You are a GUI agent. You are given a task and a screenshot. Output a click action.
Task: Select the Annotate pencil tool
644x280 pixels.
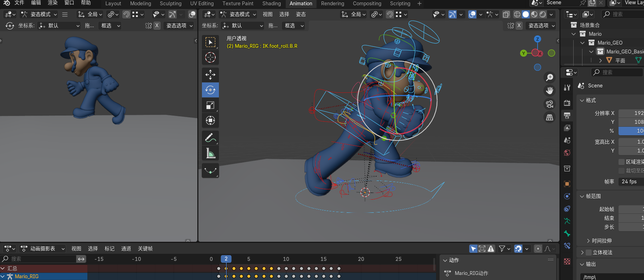point(210,138)
